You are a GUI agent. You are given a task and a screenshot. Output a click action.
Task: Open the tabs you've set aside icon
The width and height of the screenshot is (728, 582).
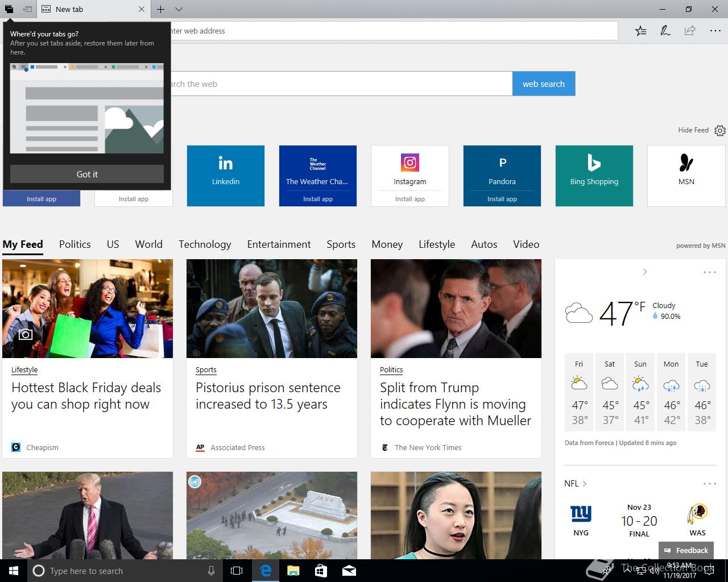(9, 9)
